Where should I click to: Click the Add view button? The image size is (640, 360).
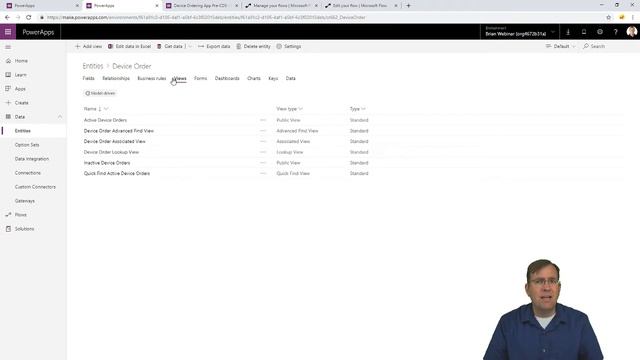(x=88, y=47)
